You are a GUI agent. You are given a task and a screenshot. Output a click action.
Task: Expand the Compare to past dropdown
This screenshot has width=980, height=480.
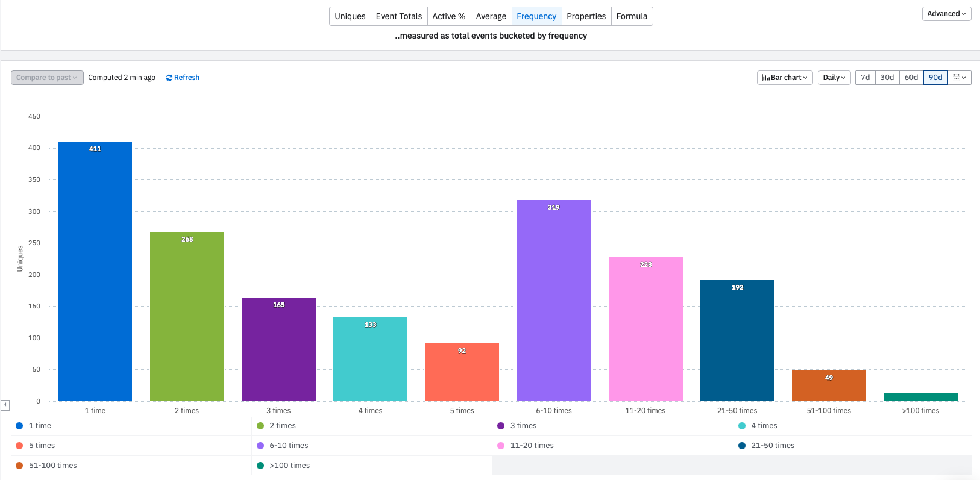click(47, 78)
